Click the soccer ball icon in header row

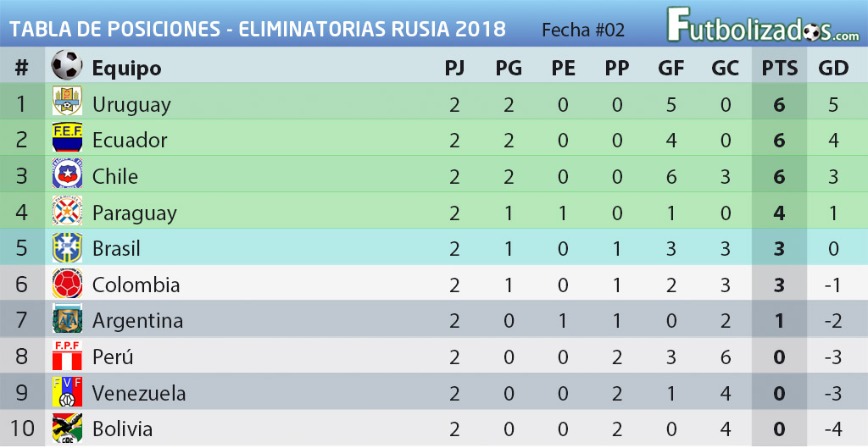[67, 65]
